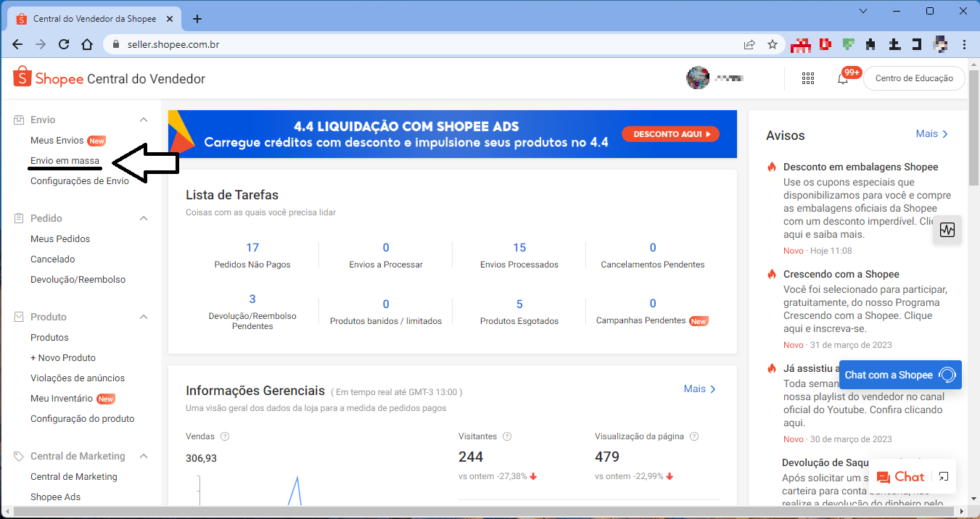Reload the page using refresh icon

tap(64, 44)
